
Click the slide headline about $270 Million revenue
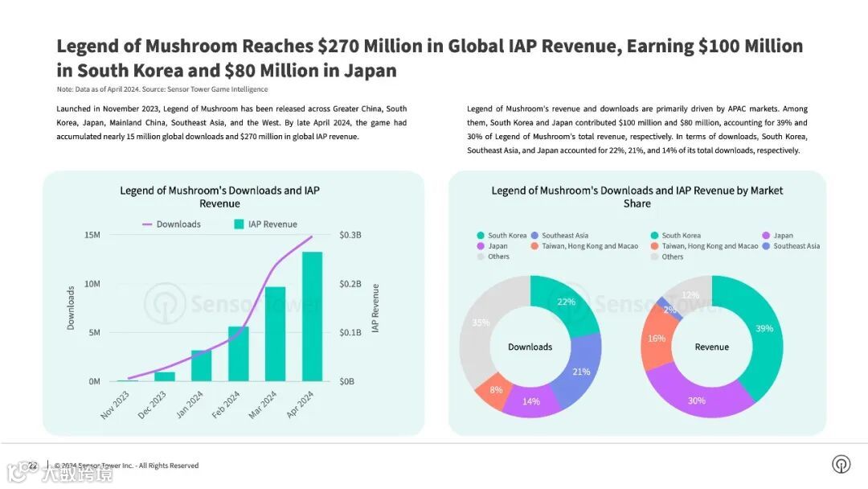click(429, 58)
